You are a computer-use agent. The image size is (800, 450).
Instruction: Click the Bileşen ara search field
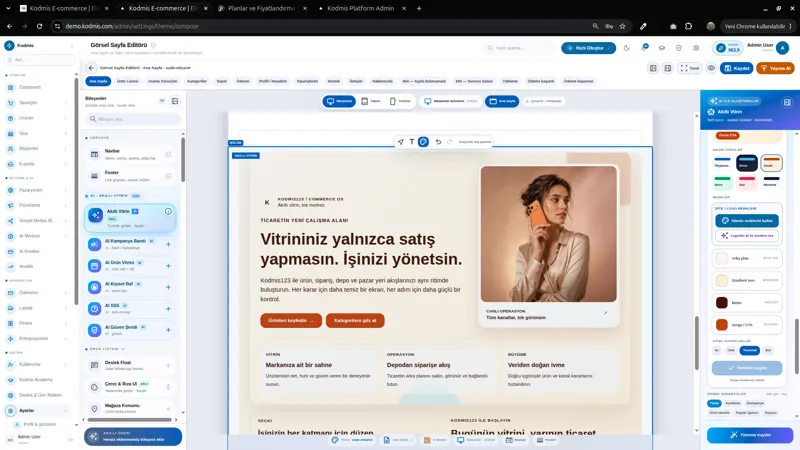point(133,119)
